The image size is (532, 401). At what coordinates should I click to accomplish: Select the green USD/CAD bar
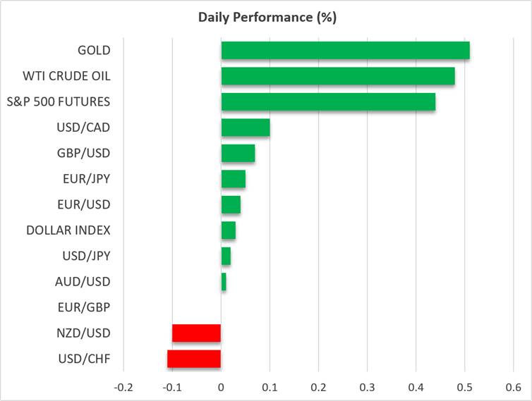246,128
